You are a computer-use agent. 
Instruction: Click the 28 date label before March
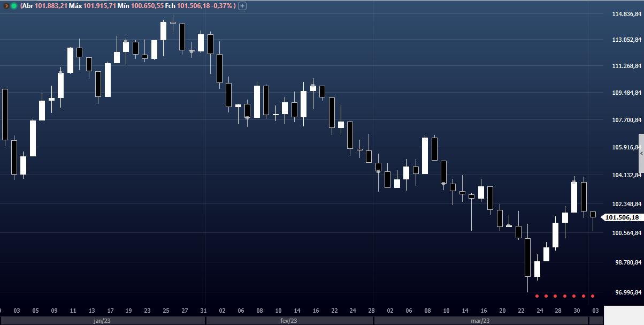[371, 311]
